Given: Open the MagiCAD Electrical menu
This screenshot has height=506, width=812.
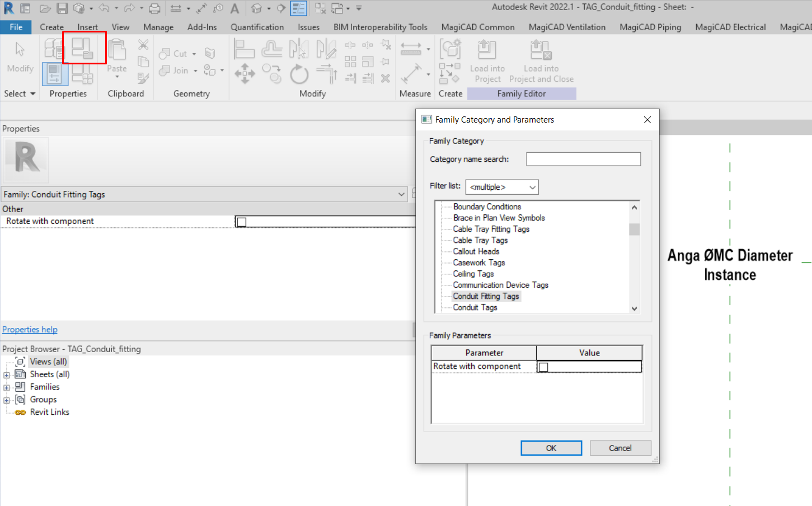Looking at the screenshot, I should [730, 27].
